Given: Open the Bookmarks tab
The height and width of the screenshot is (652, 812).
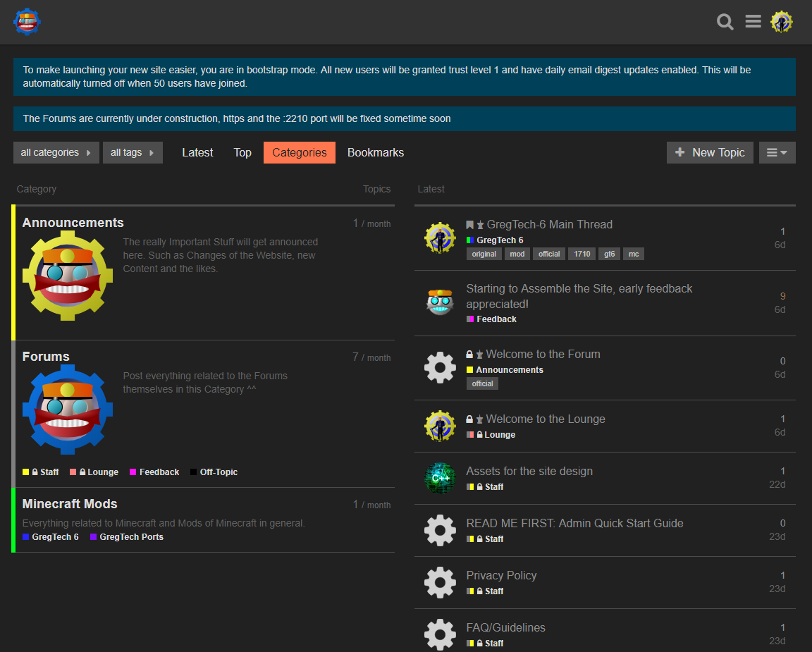Looking at the screenshot, I should tap(376, 152).
